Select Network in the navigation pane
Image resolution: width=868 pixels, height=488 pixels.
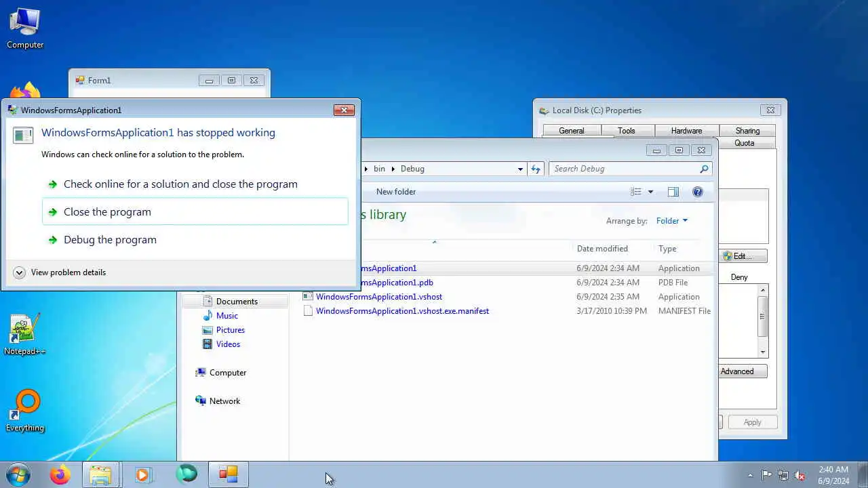pyautogui.click(x=224, y=401)
